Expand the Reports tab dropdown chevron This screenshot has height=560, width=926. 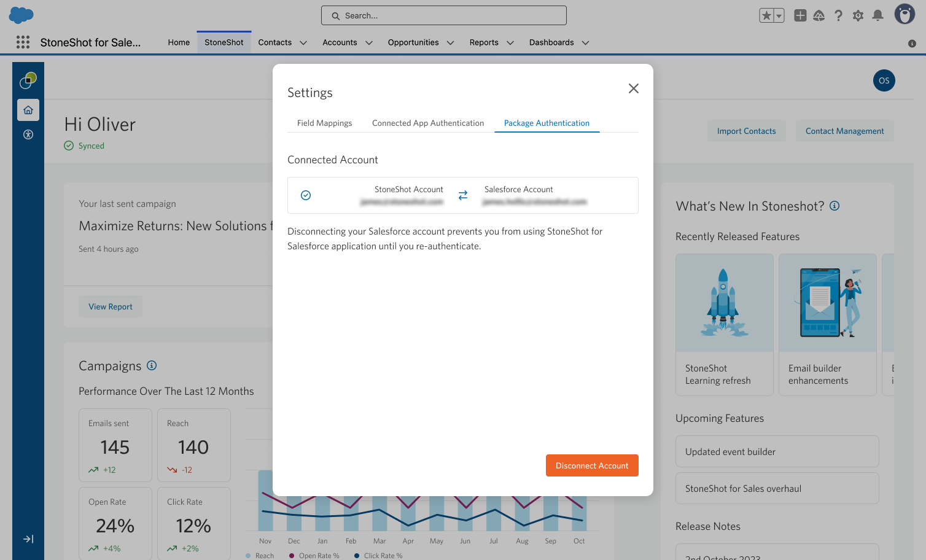510,43
